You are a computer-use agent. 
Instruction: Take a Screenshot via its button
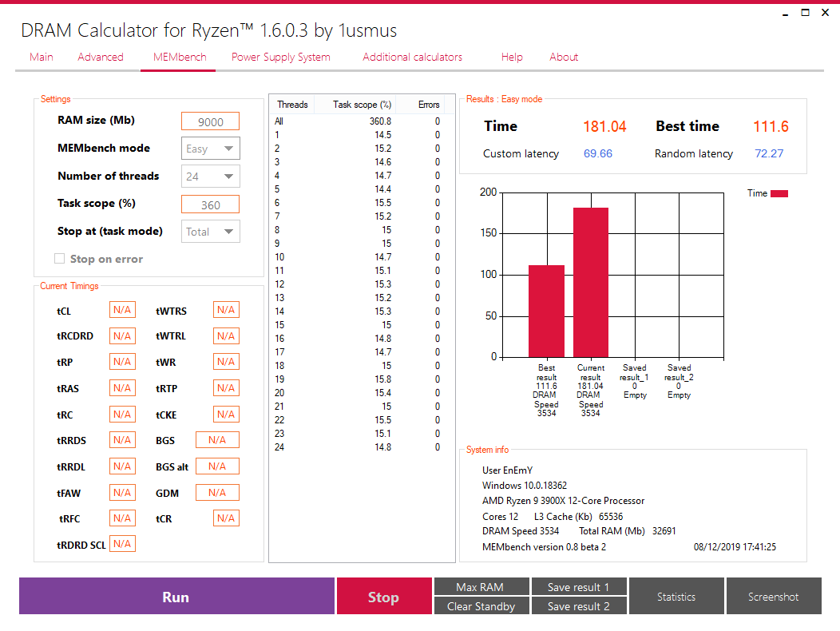click(774, 596)
